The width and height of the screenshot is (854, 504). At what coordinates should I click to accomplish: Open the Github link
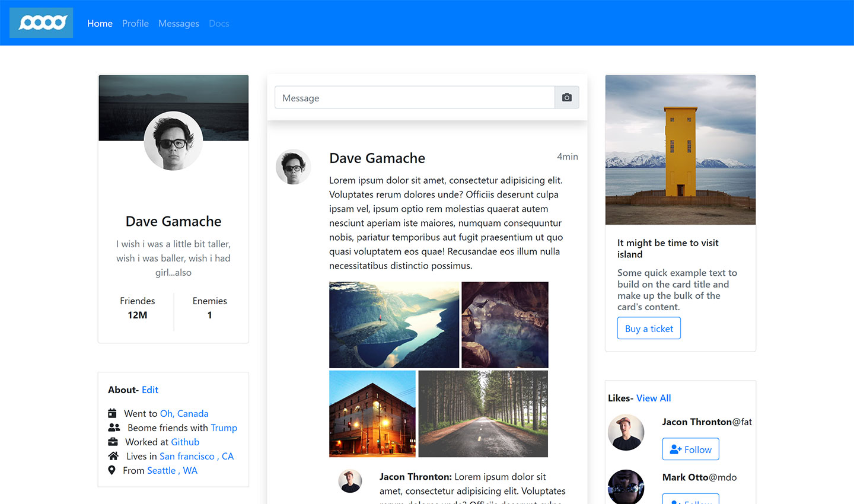pyautogui.click(x=185, y=442)
